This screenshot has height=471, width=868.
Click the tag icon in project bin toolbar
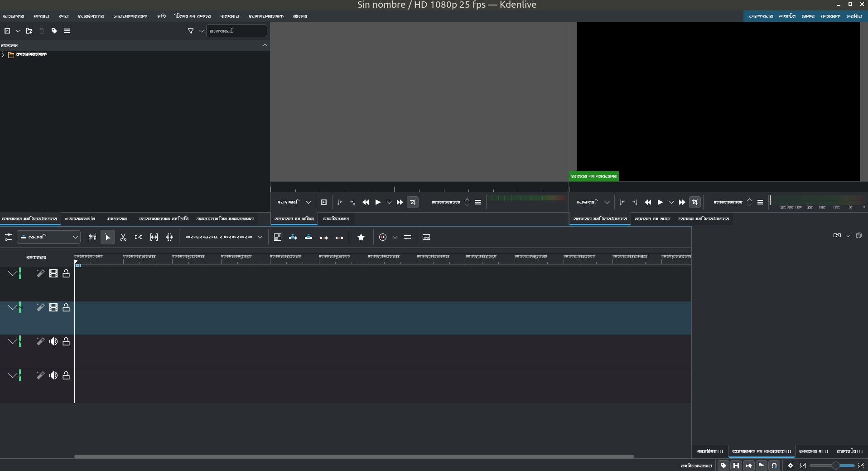54,31
